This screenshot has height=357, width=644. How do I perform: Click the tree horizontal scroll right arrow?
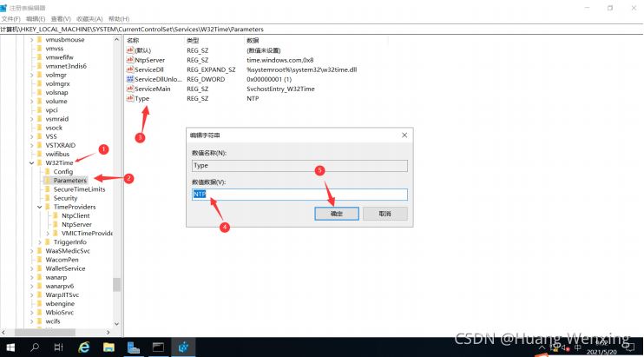[x=108, y=332]
